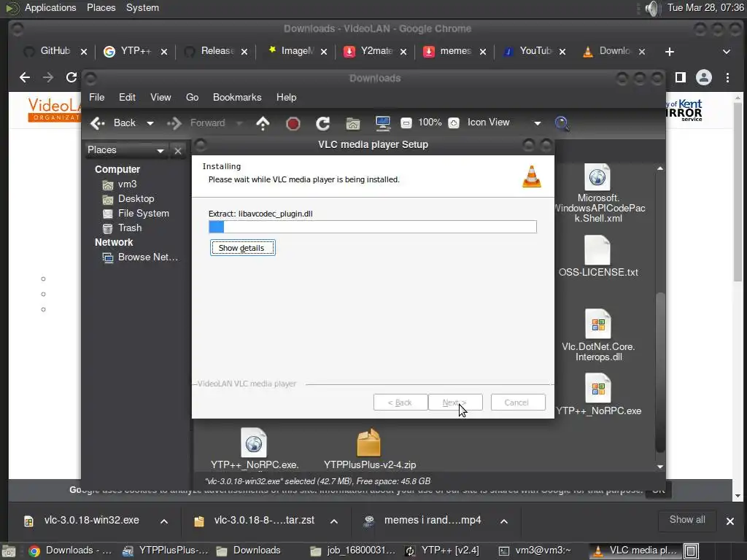Image resolution: width=747 pixels, height=560 pixels.
Task: Click the 100% zoom level label
Action: (430, 122)
